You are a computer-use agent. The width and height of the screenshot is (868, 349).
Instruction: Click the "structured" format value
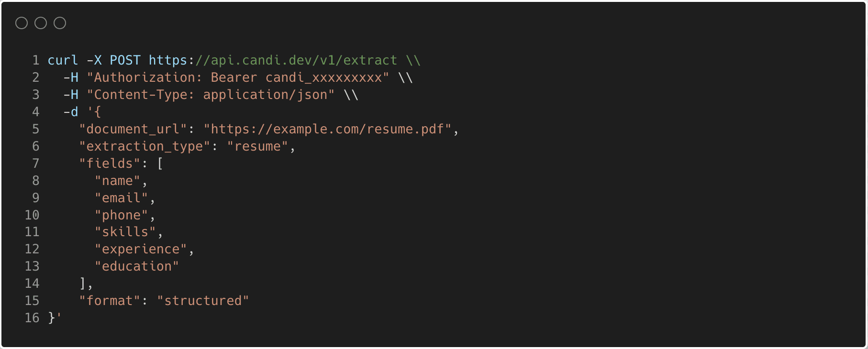click(203, 301)
